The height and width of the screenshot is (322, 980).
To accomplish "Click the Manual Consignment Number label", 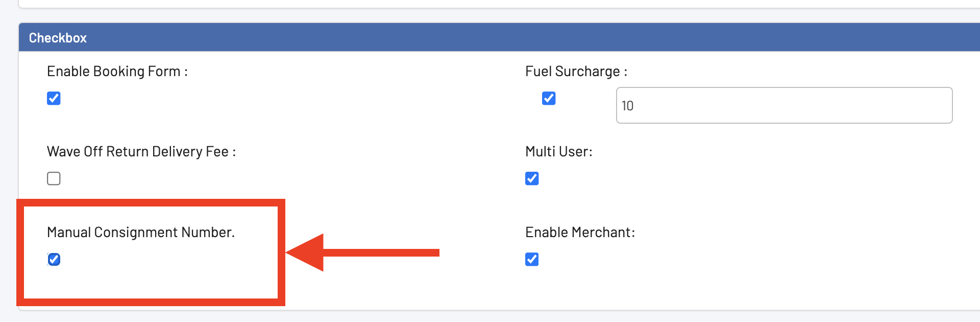I will point(140,233).
